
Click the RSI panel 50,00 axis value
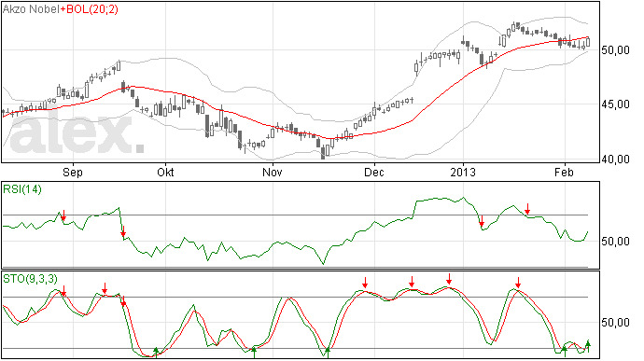tap(615, 241)
